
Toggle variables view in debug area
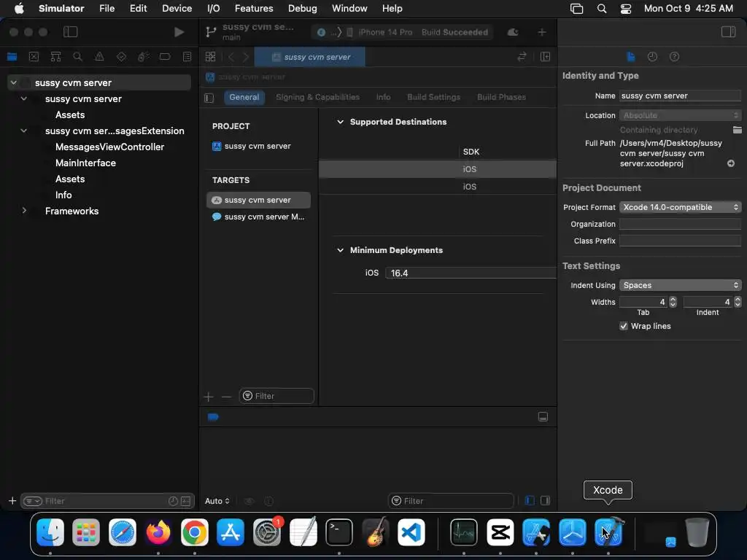(530, 500)
